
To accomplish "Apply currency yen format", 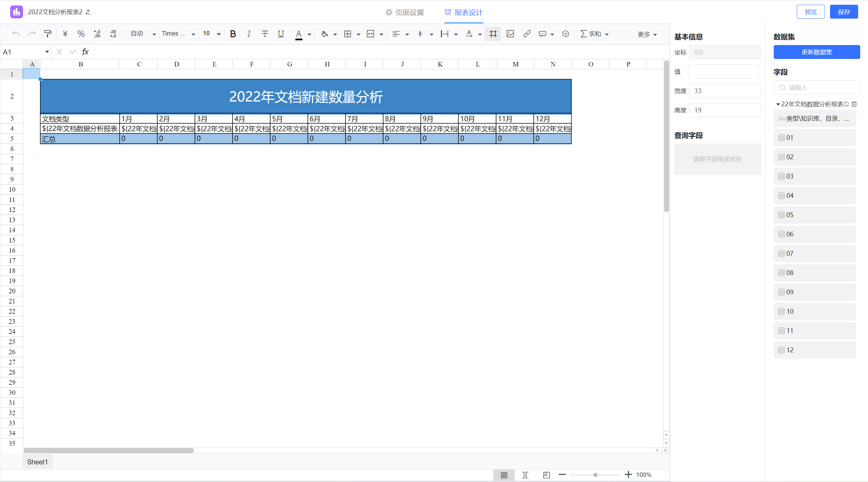I will [x=65, y=34].
